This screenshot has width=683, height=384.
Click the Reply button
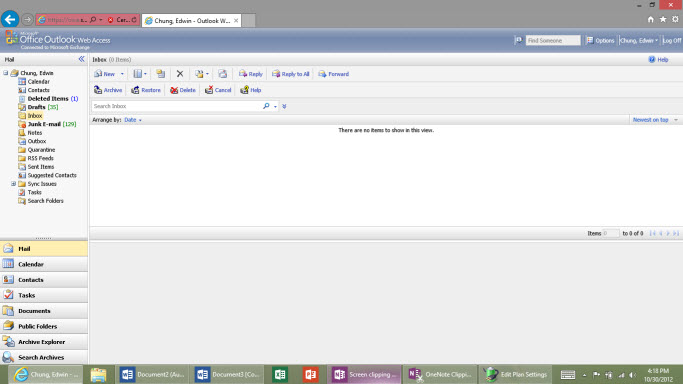pyautogui.click(x=250, y=74)
